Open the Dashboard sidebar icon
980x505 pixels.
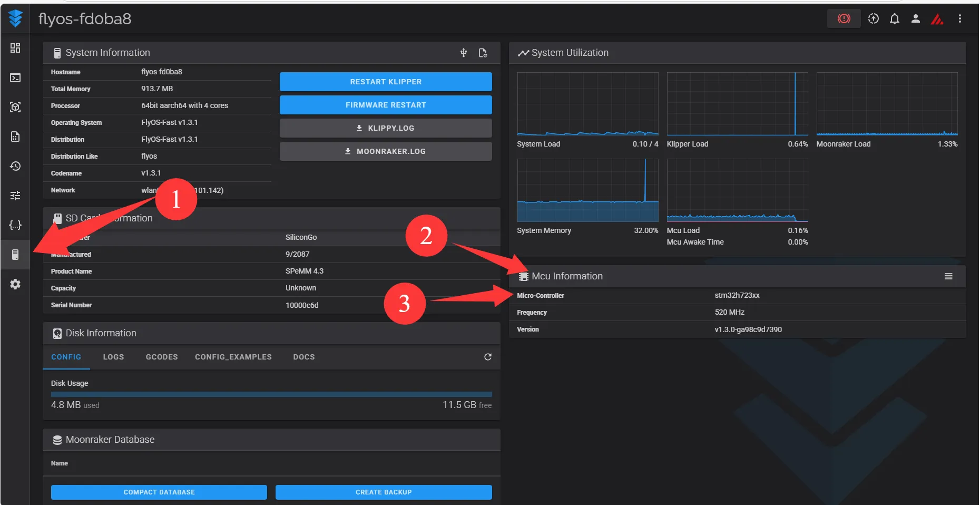click(15, 48)
